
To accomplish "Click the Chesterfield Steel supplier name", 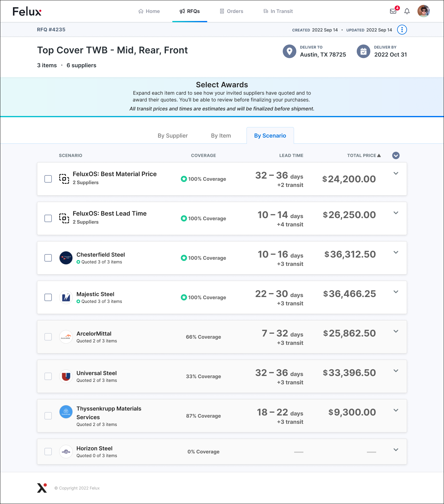I will [101, 255].
